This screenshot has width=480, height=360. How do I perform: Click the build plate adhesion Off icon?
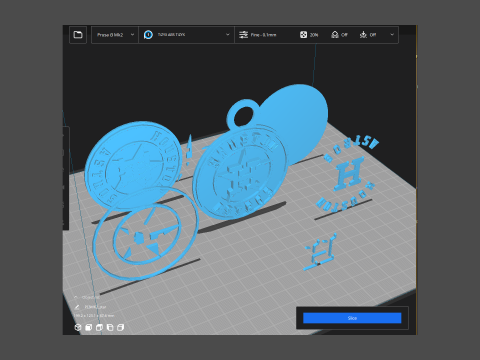pos(363,35)
